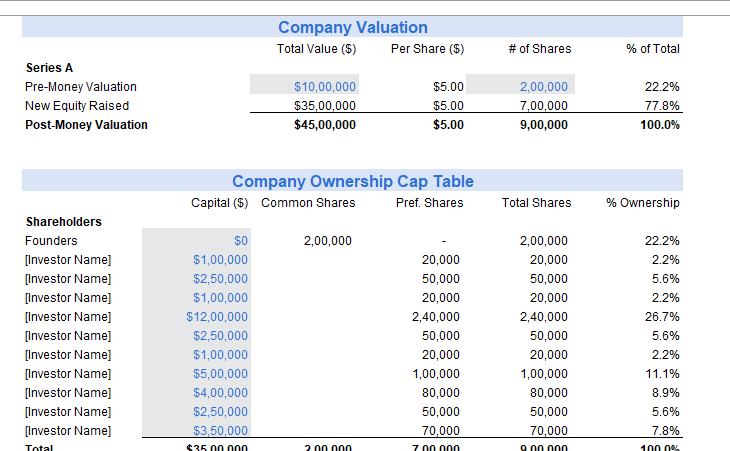
Task: Click the Pre-Money Valuation $10,00,000 input cell
Action: [x=325, y=87]
